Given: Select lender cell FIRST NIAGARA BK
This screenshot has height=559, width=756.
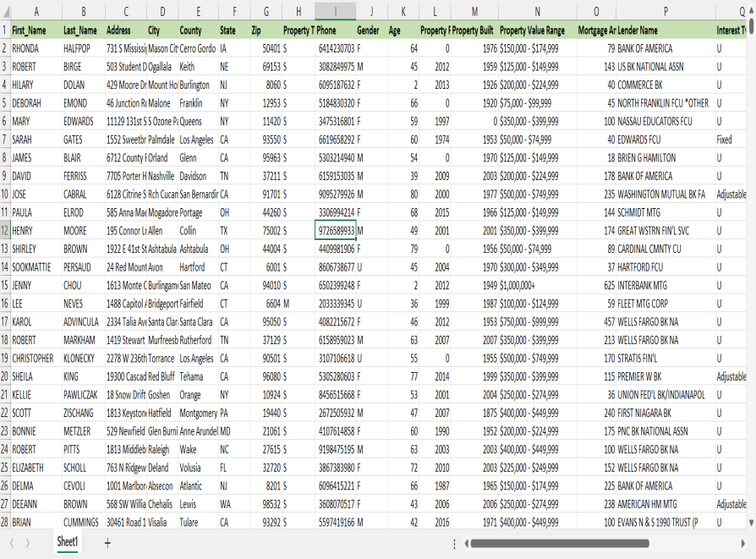Looking at the screenshot, I should pyautogui.click(x=666, y=413).
